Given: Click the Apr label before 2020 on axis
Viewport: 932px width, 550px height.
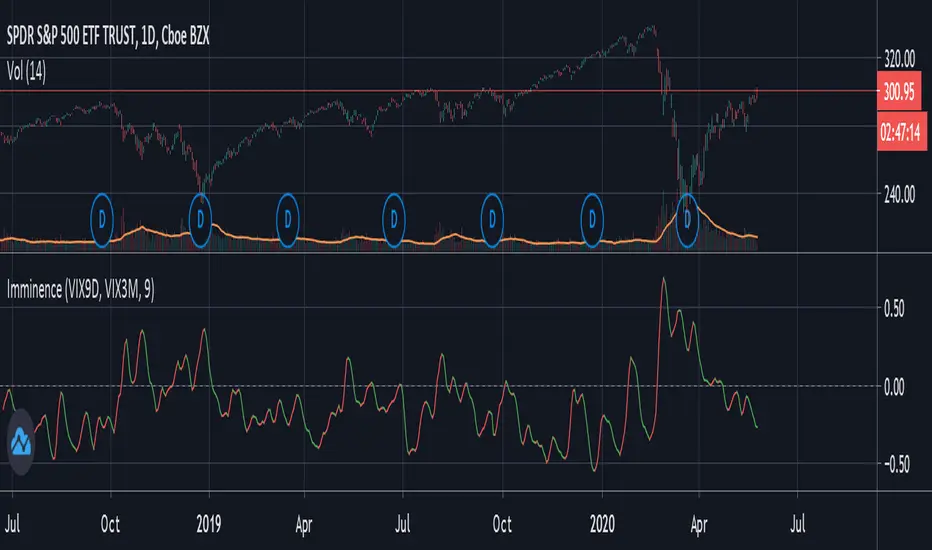Looking at the screenshot, I should click(x=304, y=525).
